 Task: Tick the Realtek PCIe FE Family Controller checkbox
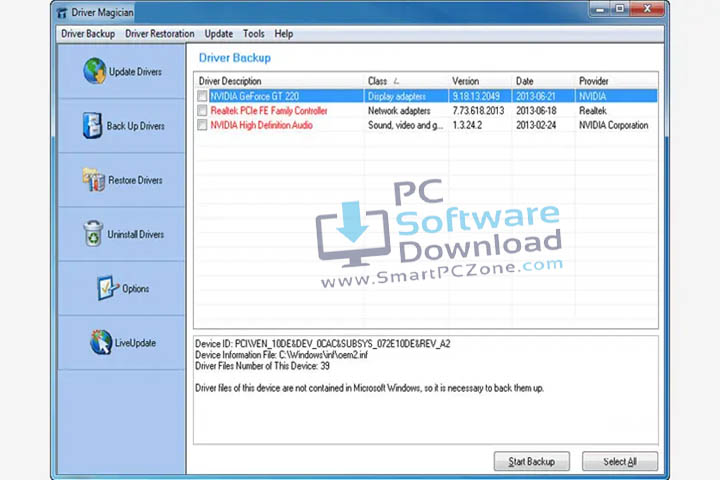click(x=202, y=111)
